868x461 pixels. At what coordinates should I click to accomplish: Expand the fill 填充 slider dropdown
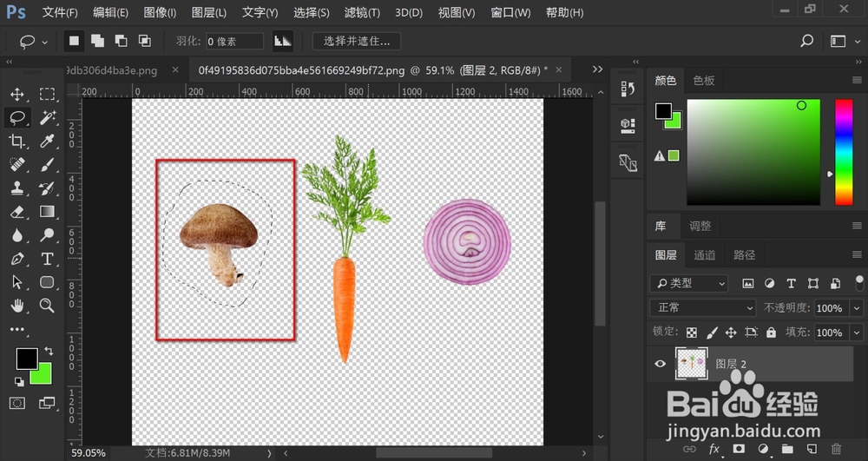(x=858, y=333)
